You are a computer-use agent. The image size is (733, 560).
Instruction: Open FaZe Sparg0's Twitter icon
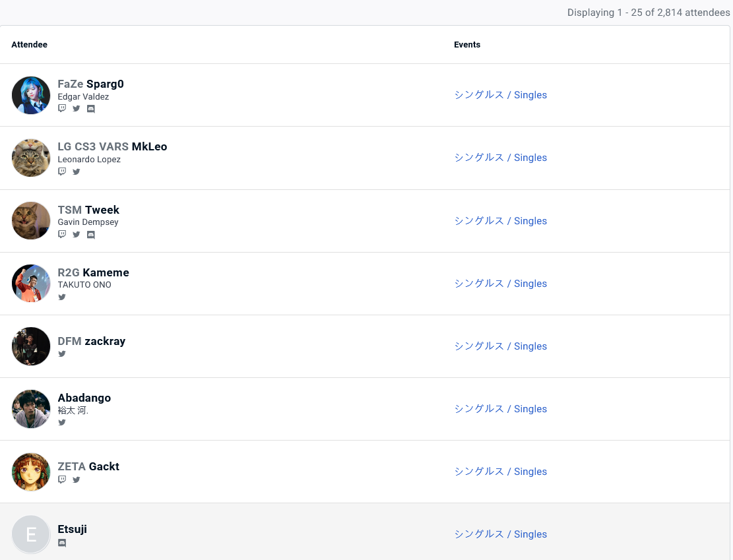(x=76, y=108)
